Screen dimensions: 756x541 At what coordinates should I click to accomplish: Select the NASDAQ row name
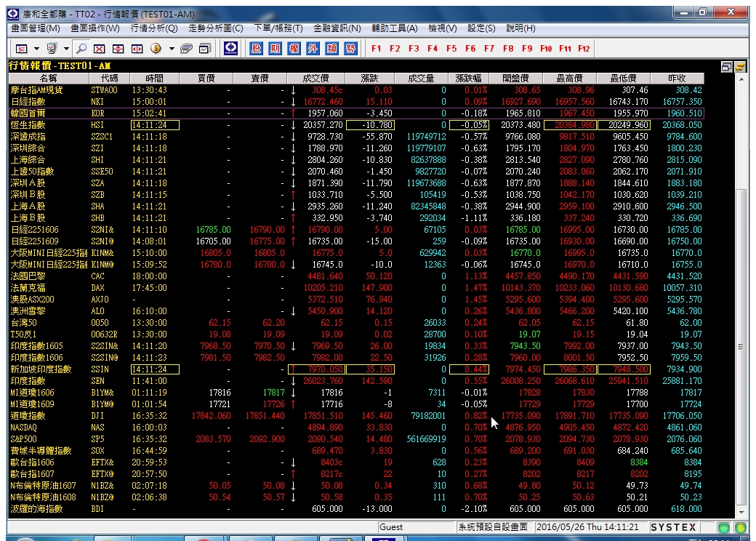click(23, 428)
